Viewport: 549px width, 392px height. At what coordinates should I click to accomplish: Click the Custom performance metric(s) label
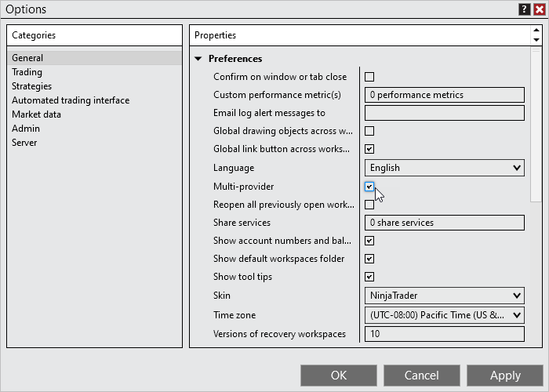click(x=278, y=95)
